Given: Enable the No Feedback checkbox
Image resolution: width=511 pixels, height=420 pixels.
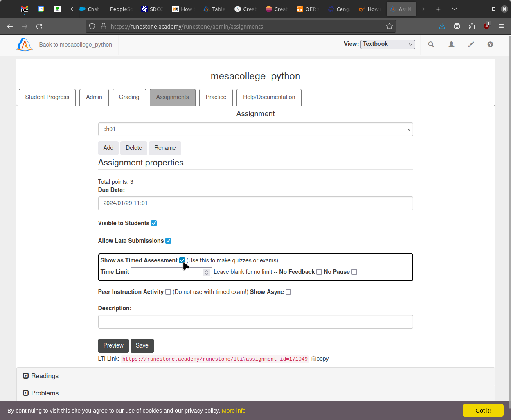Looking at the screenshot, I should [319, 271].
